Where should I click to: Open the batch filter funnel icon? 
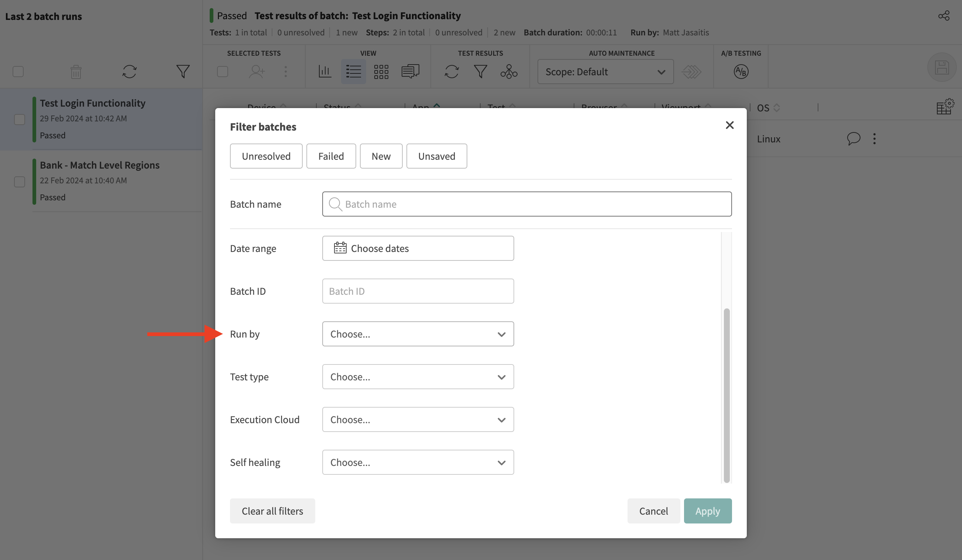(183, 72)
